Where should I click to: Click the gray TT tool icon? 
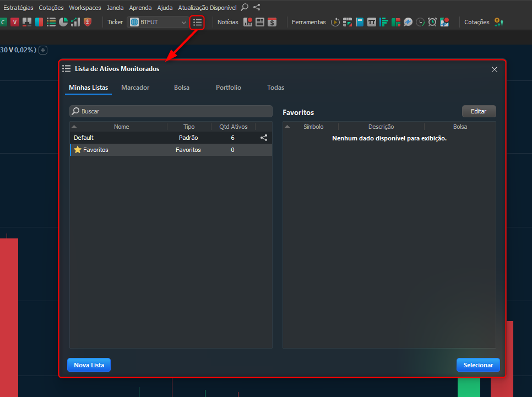tap(372, 23)
